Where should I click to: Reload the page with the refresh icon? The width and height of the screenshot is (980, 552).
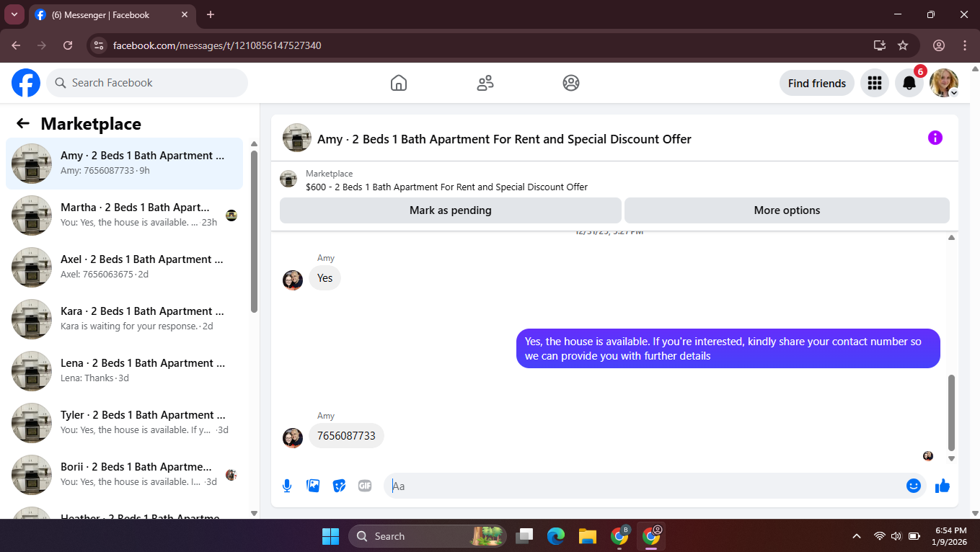(x=68, y=45)
